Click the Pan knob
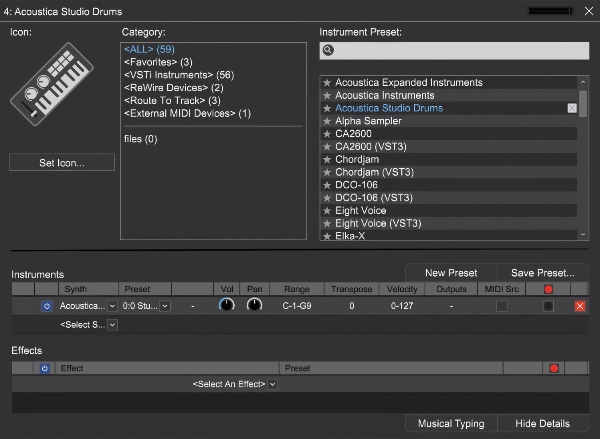 (254, 305)
